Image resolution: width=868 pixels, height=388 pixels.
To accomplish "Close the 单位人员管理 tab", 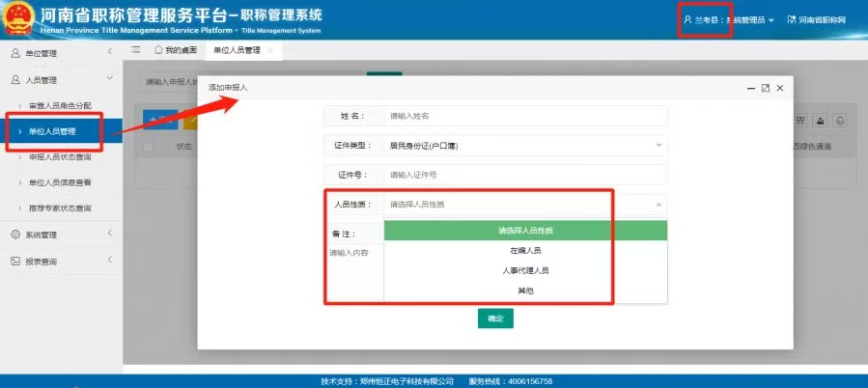I will [270, 50].
